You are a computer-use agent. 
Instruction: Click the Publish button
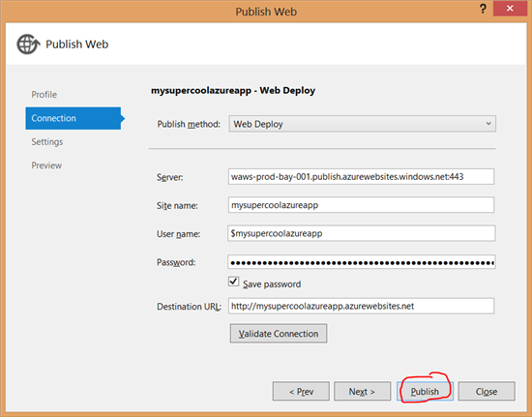pos(425,391)
